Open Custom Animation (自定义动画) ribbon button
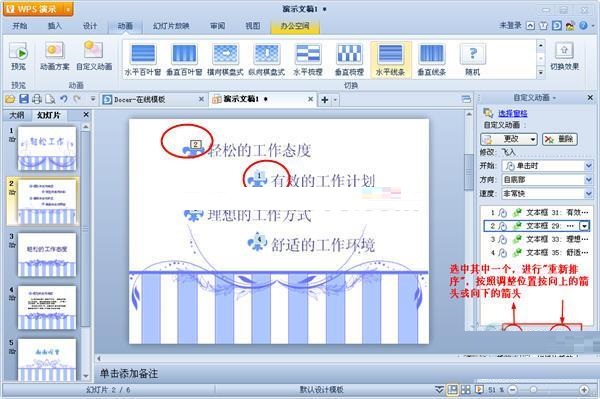This screenshot has width=600, height=399. 94,56
